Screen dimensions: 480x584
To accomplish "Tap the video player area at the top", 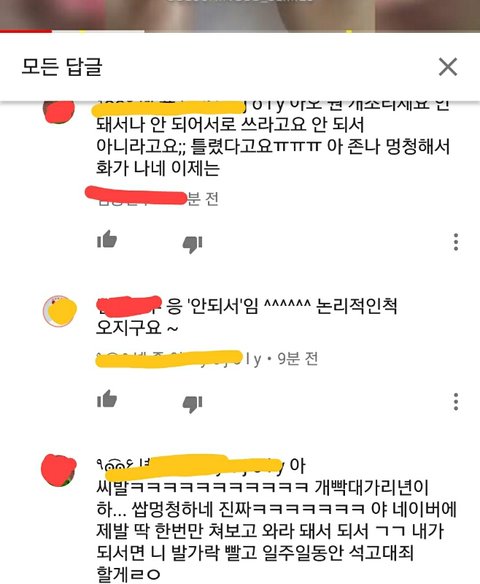I will 240,15.
